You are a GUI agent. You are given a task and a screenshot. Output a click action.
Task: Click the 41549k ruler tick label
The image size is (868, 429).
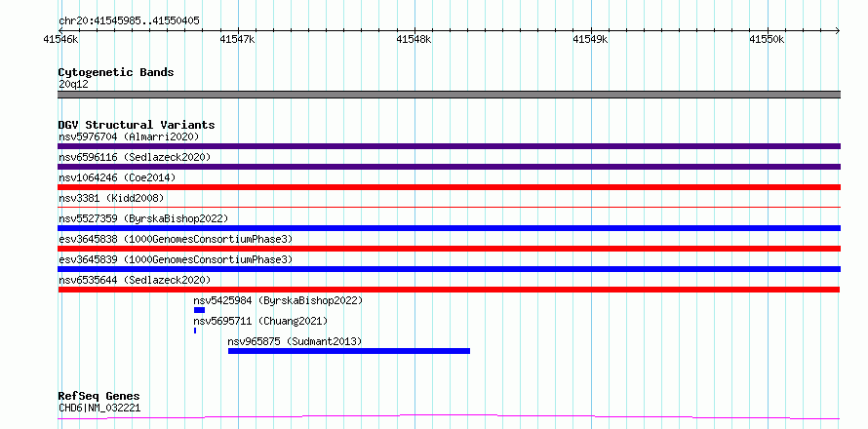[x=590, y=39]
